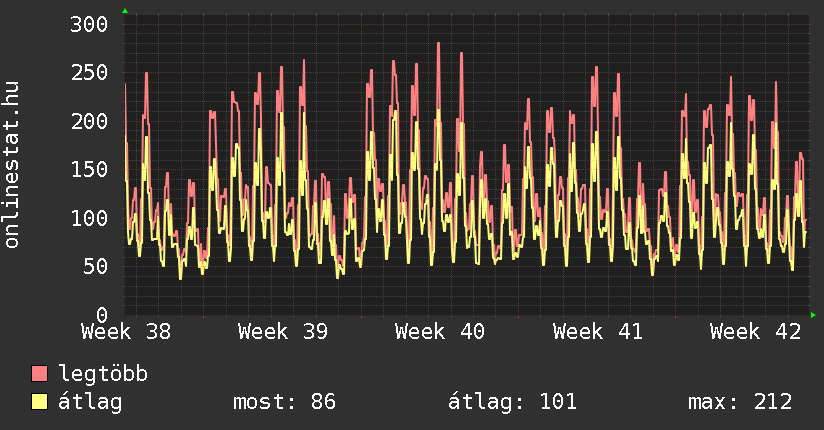
Task: Select the legtöbb legend label
Action: coord(103,374)
